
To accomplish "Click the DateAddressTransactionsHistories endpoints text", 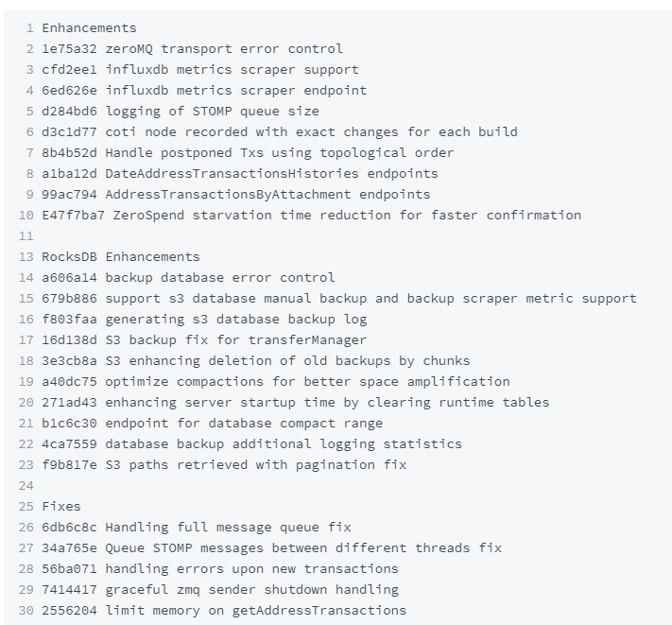I will [x=271, y=174].
